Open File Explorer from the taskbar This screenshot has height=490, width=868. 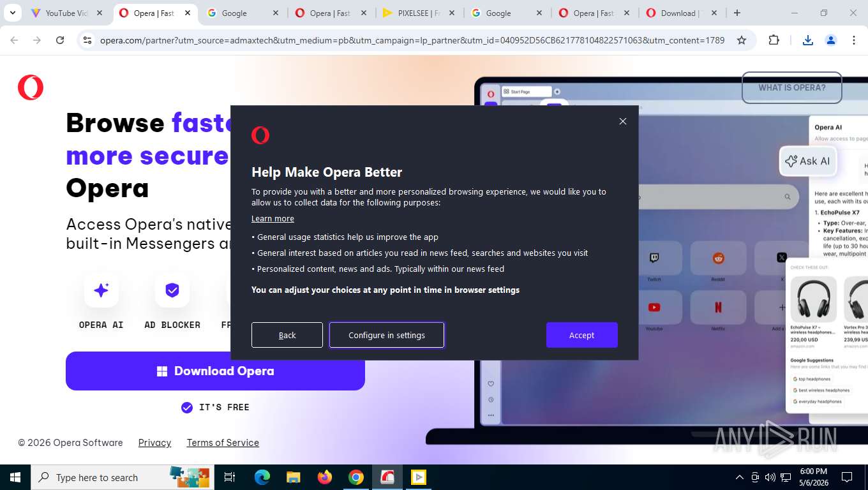294,477
